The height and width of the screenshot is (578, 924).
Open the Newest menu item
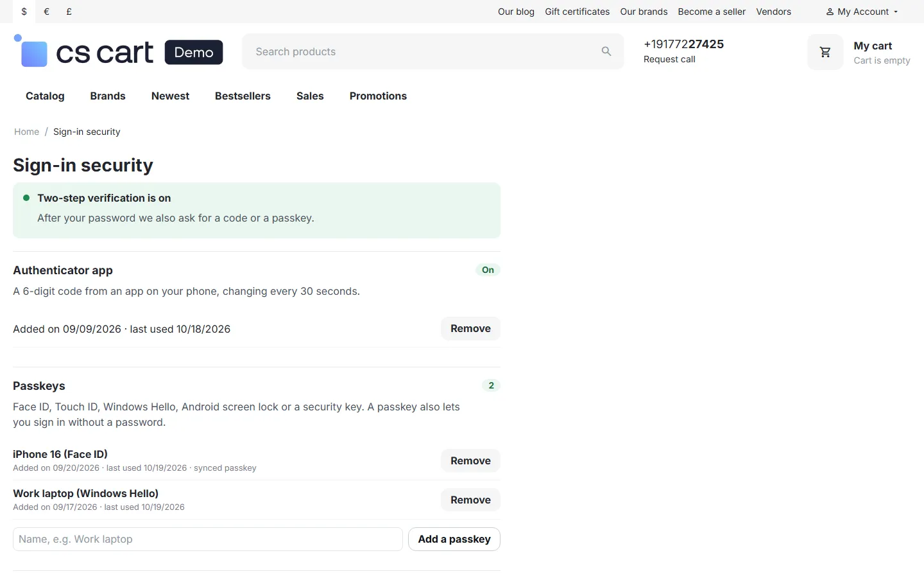[x=170, y=96]
